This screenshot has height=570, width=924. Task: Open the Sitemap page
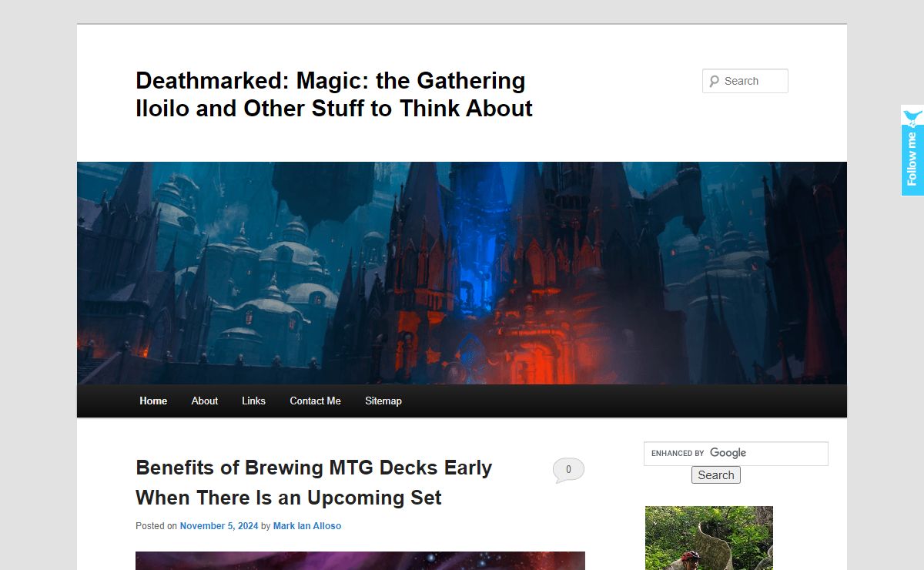tap(383, 401)
